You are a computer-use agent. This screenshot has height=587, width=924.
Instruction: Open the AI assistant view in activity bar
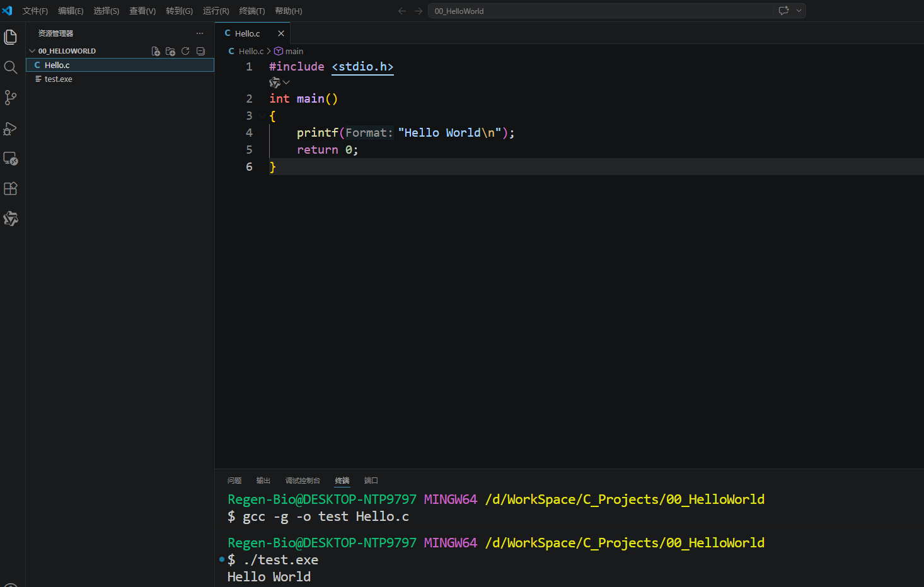11,219
